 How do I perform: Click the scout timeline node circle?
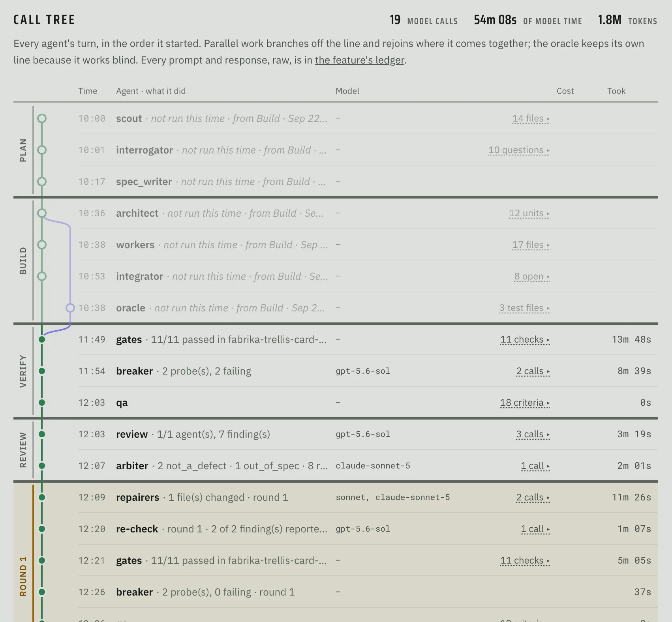pyautogui.click(x=42, y=118)
